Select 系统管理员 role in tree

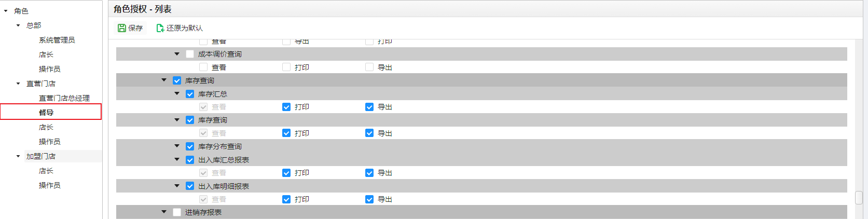point(57,40)
